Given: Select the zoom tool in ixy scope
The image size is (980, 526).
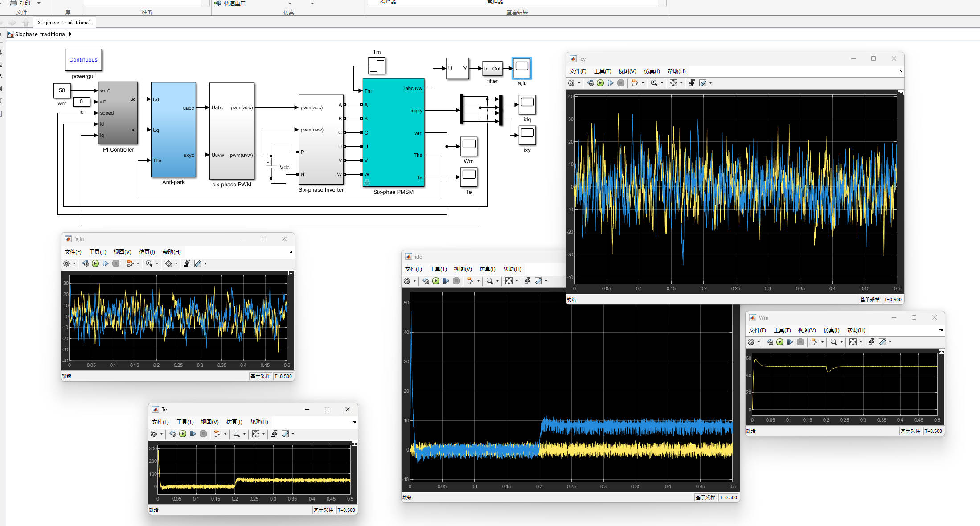Looking at the screenshot, I should click(x=654, y=83).
